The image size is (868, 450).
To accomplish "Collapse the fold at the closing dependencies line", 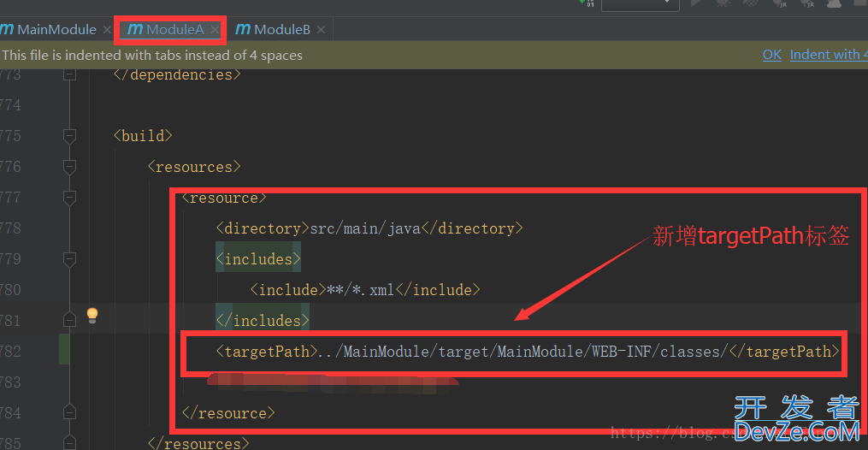I will pos(70,74).
